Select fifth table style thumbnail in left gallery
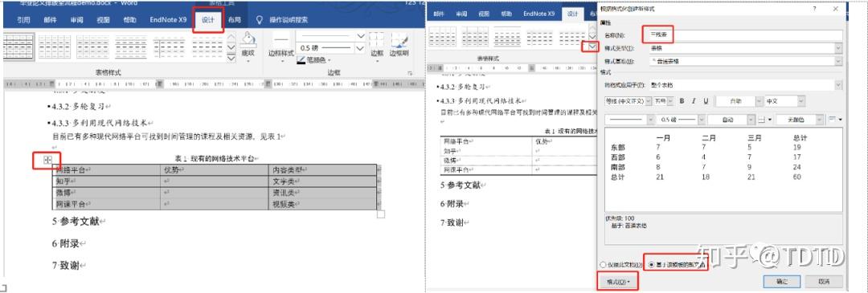Image resolution: width=868 pixels, height=293 pixels. coord(169,47)
